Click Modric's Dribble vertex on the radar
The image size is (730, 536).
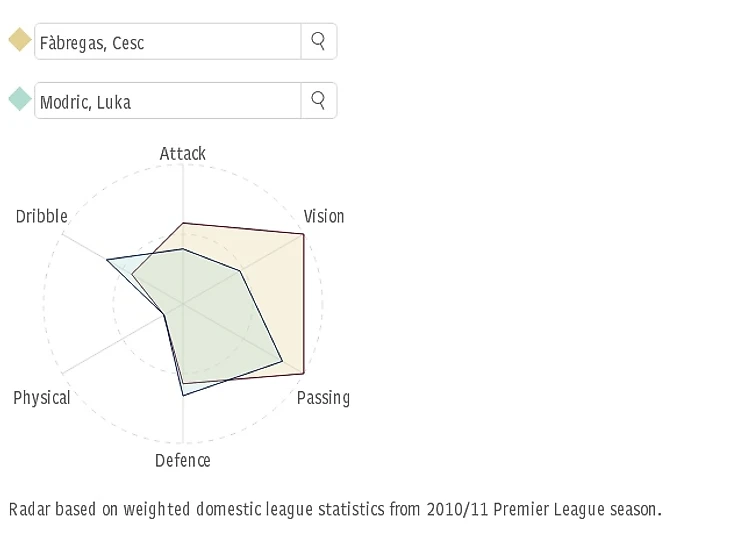point(107,260)
